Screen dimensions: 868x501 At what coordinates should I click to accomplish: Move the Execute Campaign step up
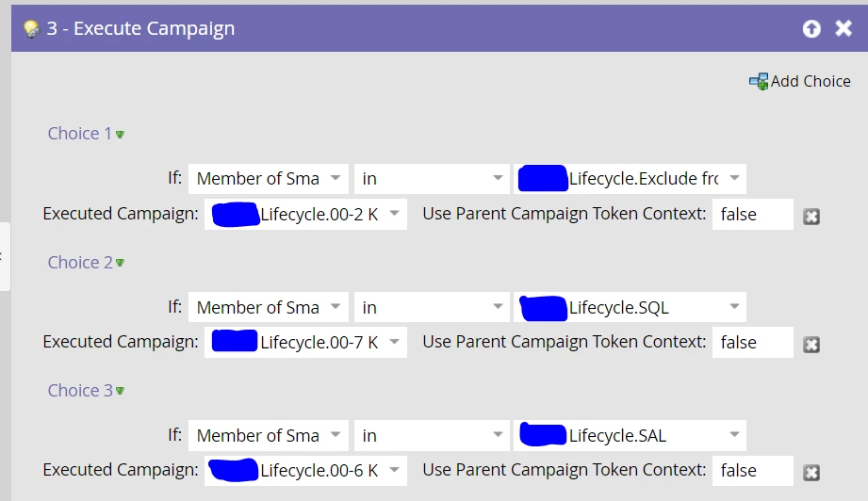coord(811,28)
